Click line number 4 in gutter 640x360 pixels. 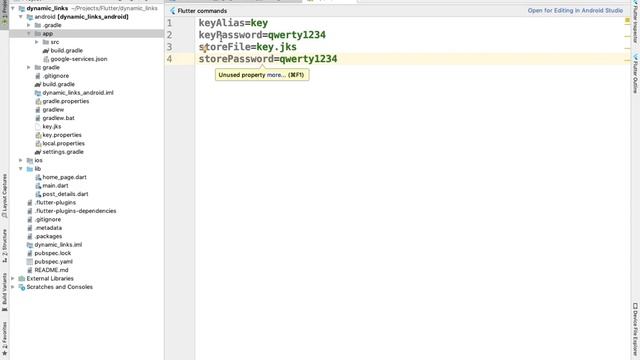coord(169,59)
